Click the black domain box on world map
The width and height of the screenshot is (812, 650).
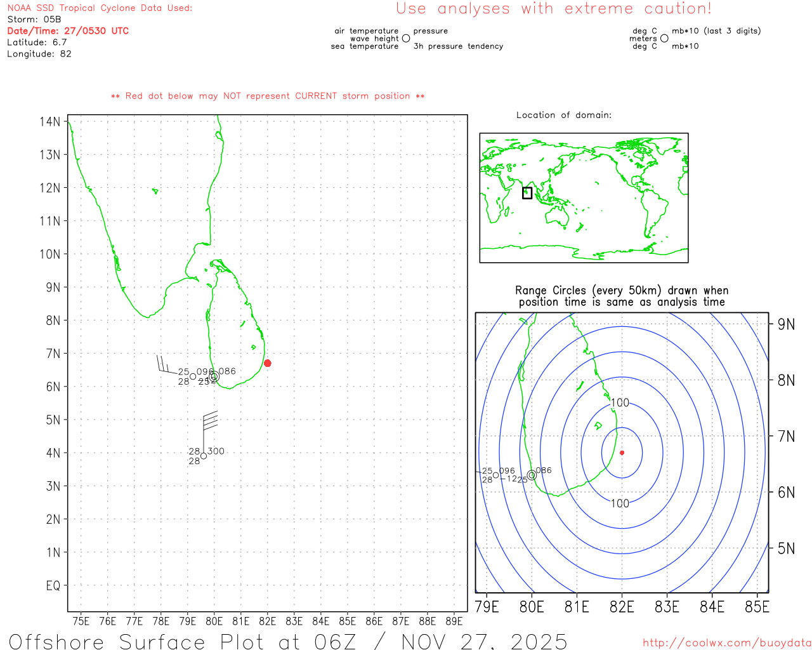pyautogui.click(x=527, y=193)
